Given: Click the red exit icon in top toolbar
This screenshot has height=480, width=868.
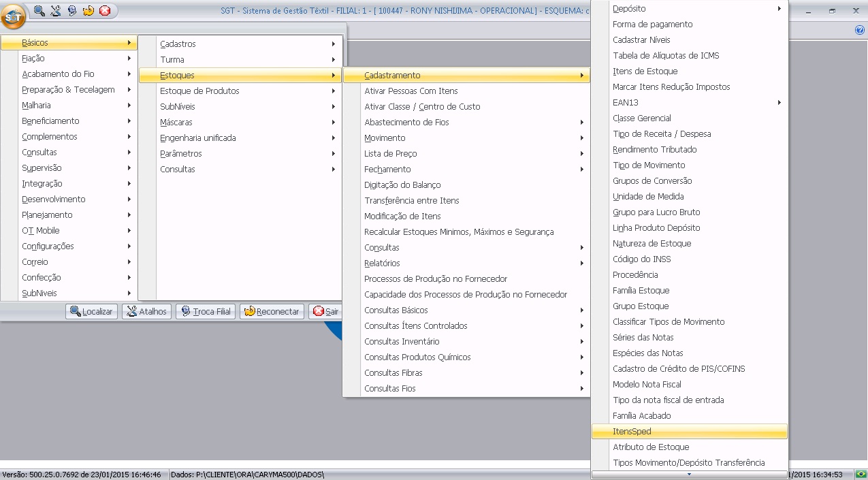Looking at the screenshot, I should (105, 11).
